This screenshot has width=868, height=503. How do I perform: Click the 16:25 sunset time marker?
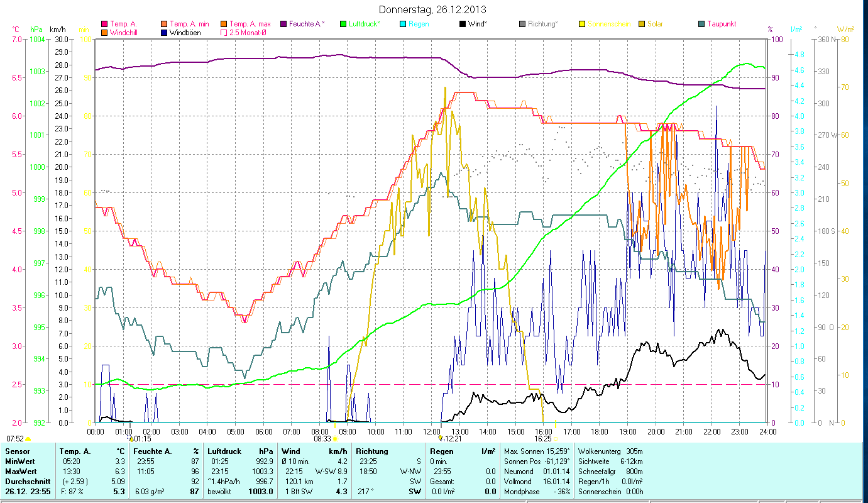tap(543, 438)
